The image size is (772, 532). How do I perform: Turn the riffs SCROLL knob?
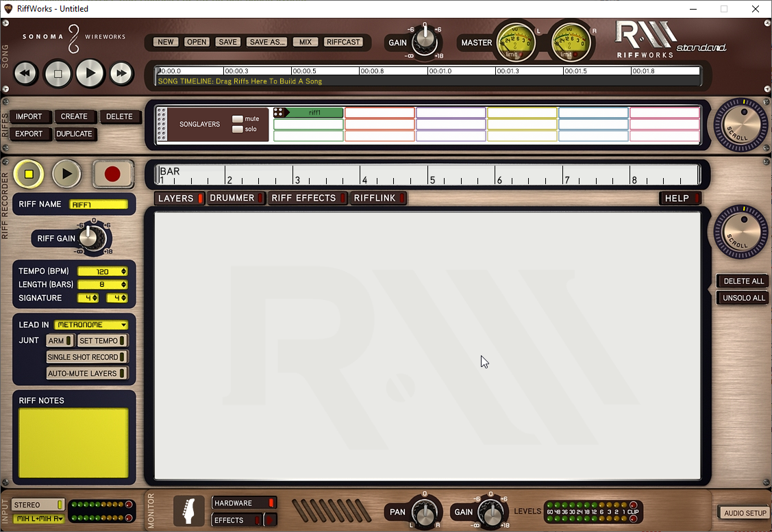[740, 125]
